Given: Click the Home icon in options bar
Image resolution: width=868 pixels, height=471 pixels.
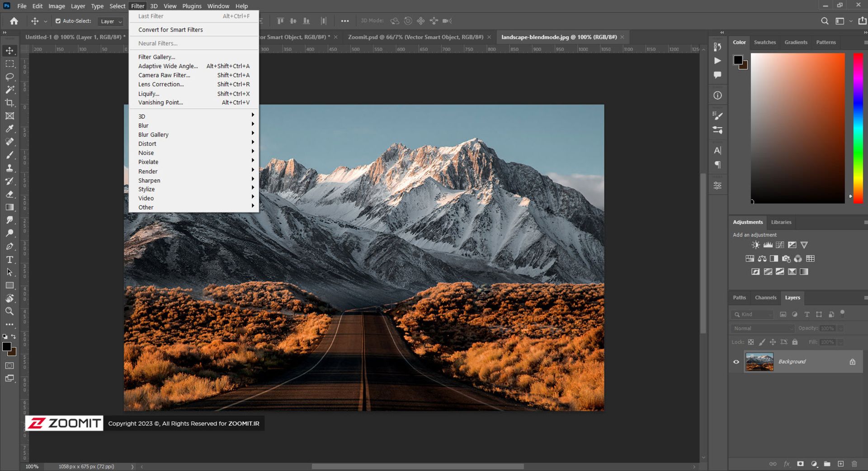Looking at the screenshot, I should [x=14, y=21].
